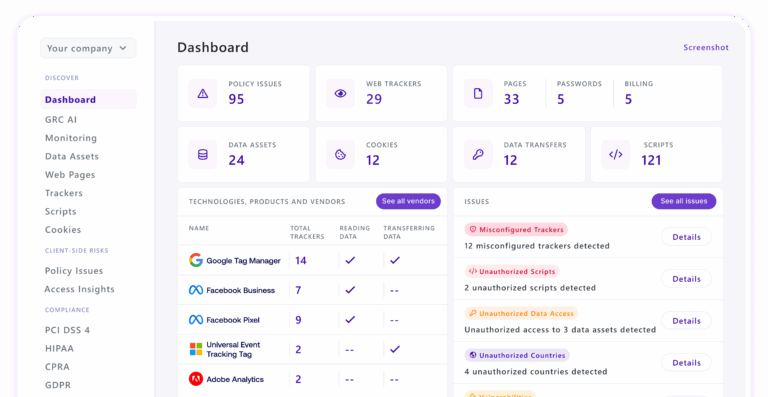This screenshot has height=397, width=768.
Task: Click the Cookies cookie icon
Action: click(340, 155)
